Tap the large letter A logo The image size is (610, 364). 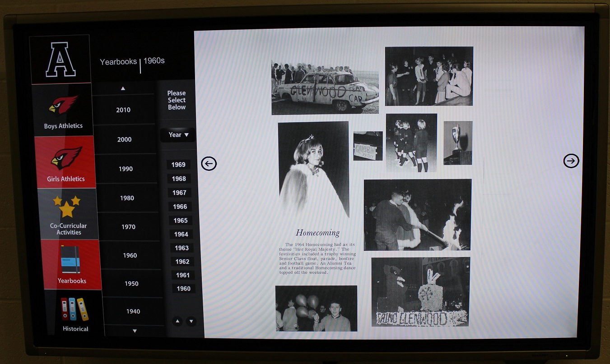(x=61, y=59)
